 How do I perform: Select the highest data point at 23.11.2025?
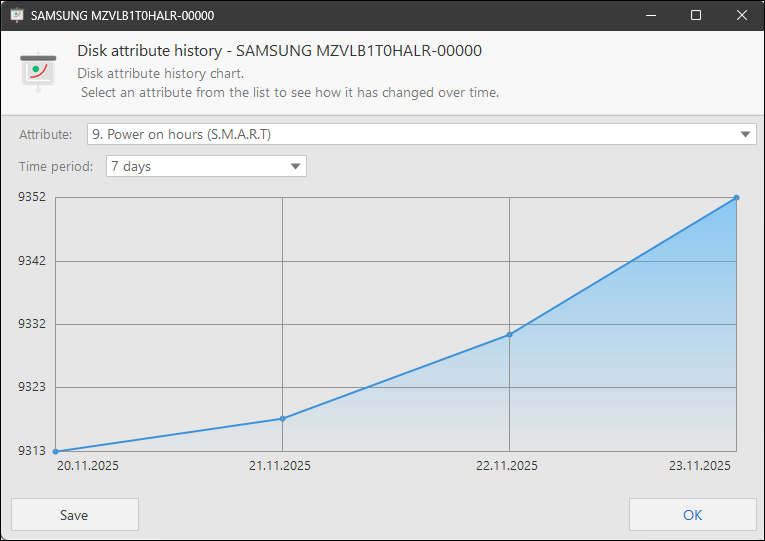pos(736,197)
